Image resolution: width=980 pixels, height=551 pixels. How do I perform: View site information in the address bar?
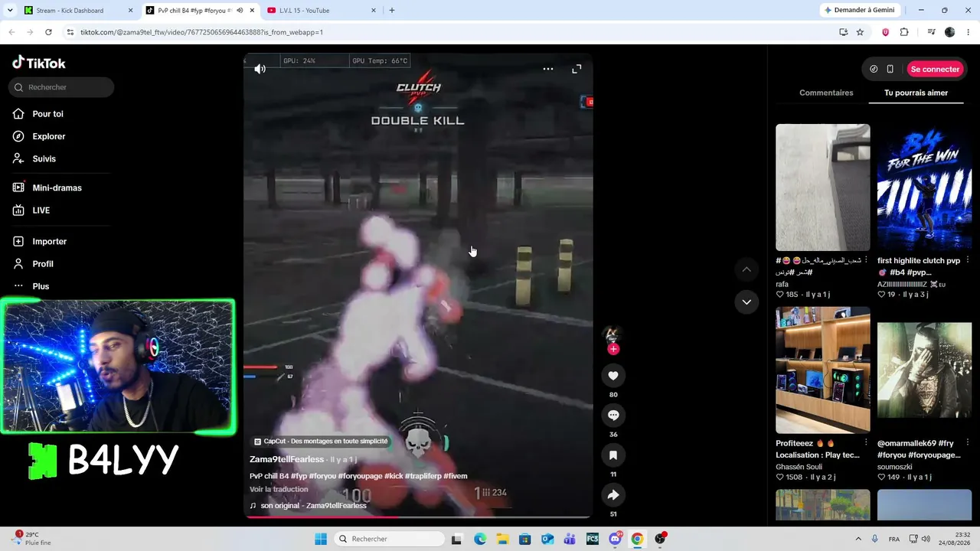pos(70,32)
